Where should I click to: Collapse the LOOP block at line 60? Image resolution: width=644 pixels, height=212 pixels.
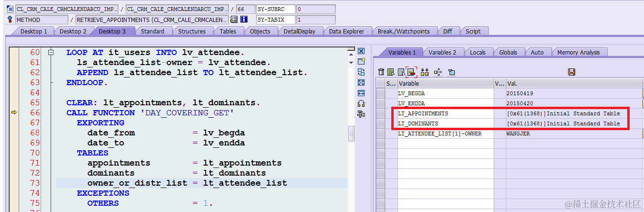[51, 53]
